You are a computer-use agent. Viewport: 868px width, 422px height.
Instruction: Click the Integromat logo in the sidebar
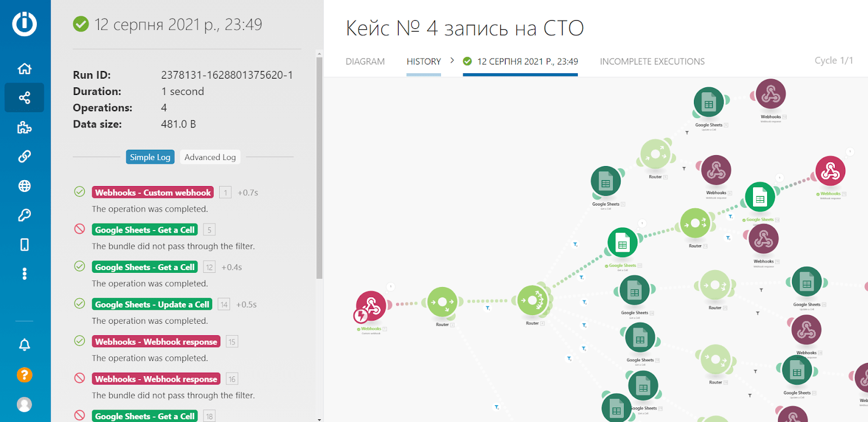(x=24, y=24)
